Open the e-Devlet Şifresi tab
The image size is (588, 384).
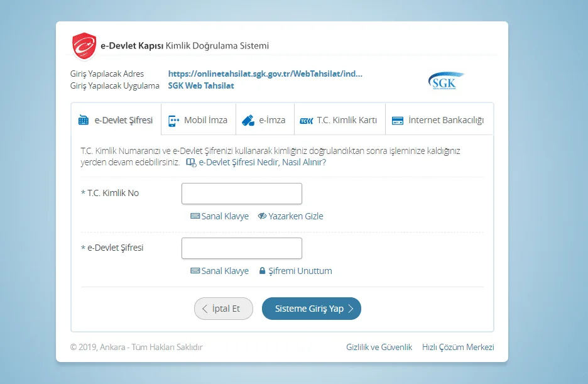116,119
